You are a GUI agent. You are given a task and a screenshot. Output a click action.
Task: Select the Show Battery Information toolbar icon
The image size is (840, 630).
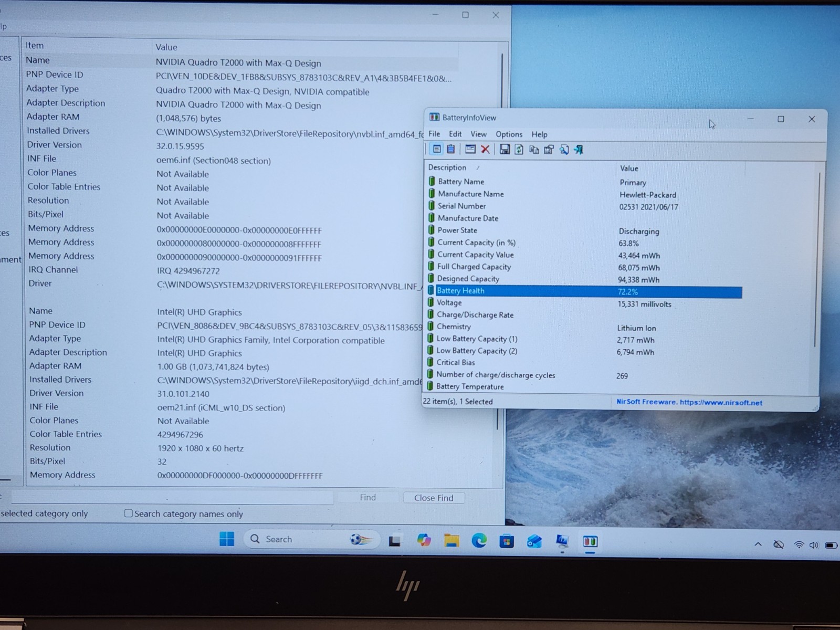pyautogui.click(x=436, y=150)
